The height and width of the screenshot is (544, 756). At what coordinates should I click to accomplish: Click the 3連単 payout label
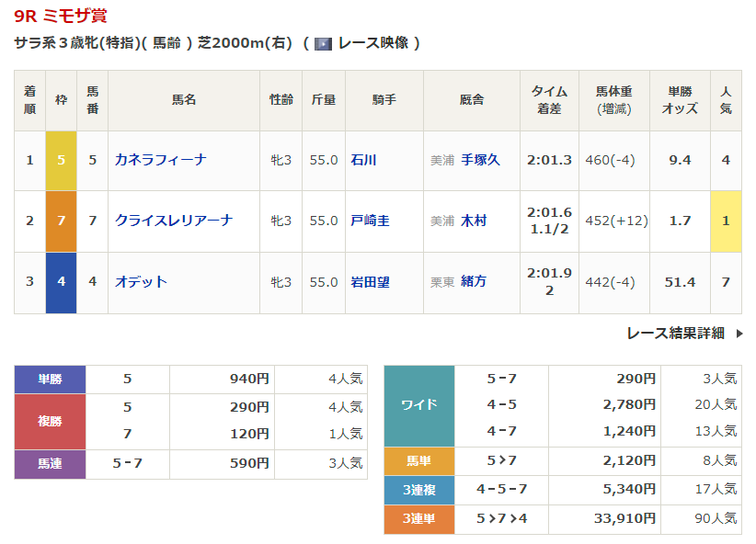[418, 519]
